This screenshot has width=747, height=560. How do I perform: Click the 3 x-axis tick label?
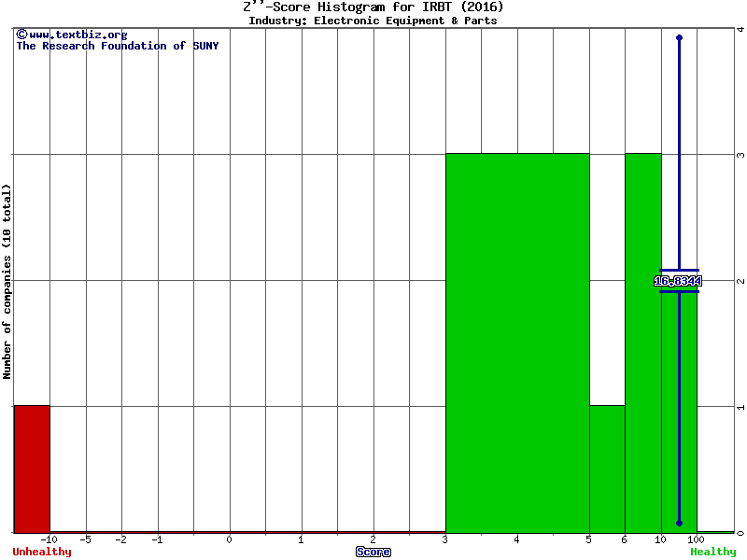pos(445,539)
